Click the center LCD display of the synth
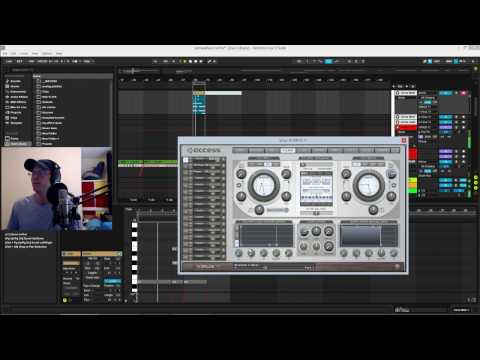Image resolution: width=480 pixels, height=360 pixels. point(316,189)
